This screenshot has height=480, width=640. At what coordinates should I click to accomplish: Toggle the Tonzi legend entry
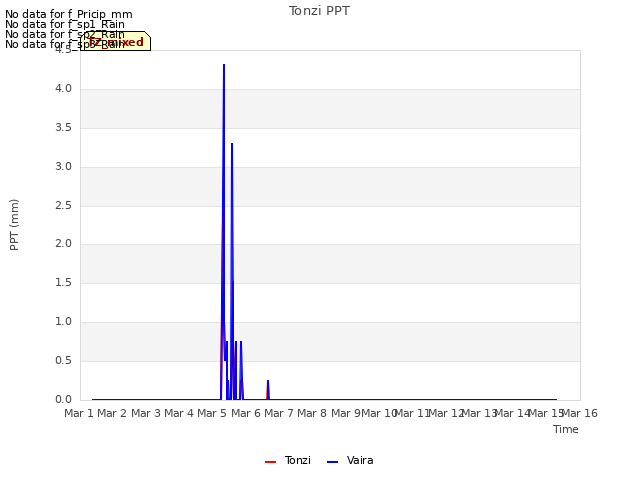click(288, 460)
